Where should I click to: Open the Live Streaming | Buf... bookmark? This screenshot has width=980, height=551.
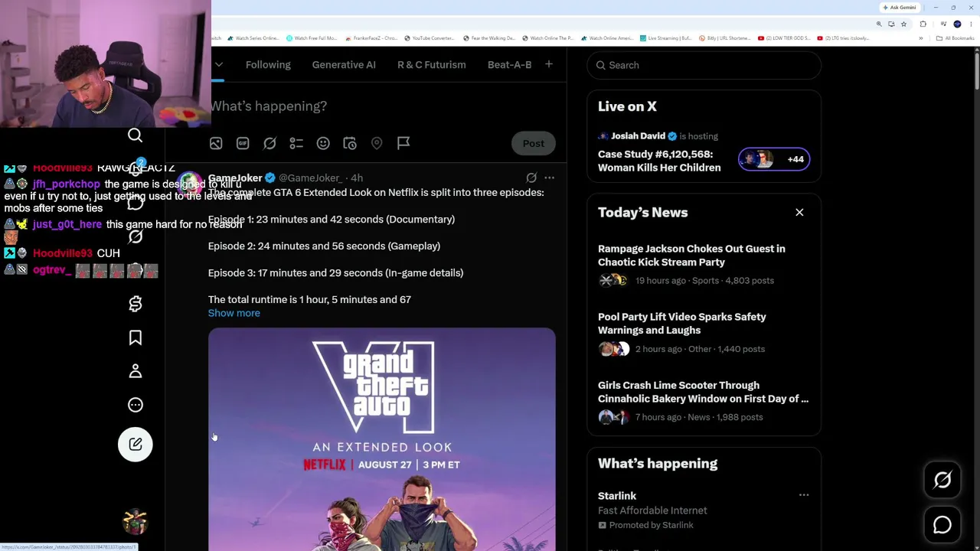point(666,38)
